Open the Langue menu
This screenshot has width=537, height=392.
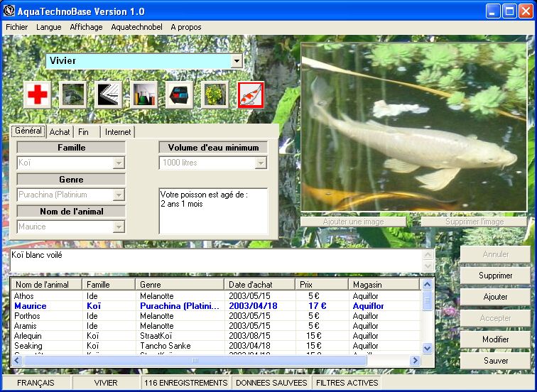49,27
